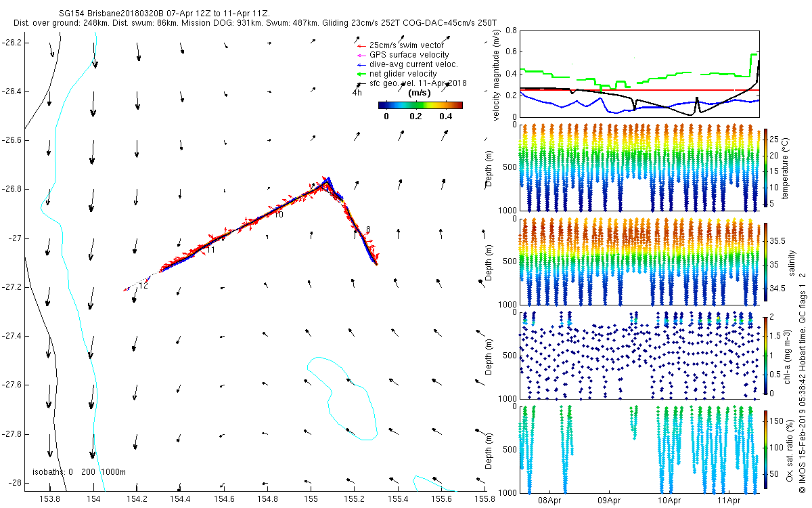Click the temperature (°C) colorbar
The image size is (812, 508).
tap(766, 167)
